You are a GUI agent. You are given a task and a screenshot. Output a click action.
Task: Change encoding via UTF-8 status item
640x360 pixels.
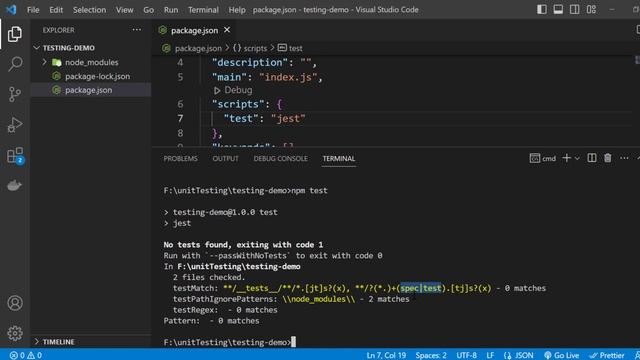point(467,355)
